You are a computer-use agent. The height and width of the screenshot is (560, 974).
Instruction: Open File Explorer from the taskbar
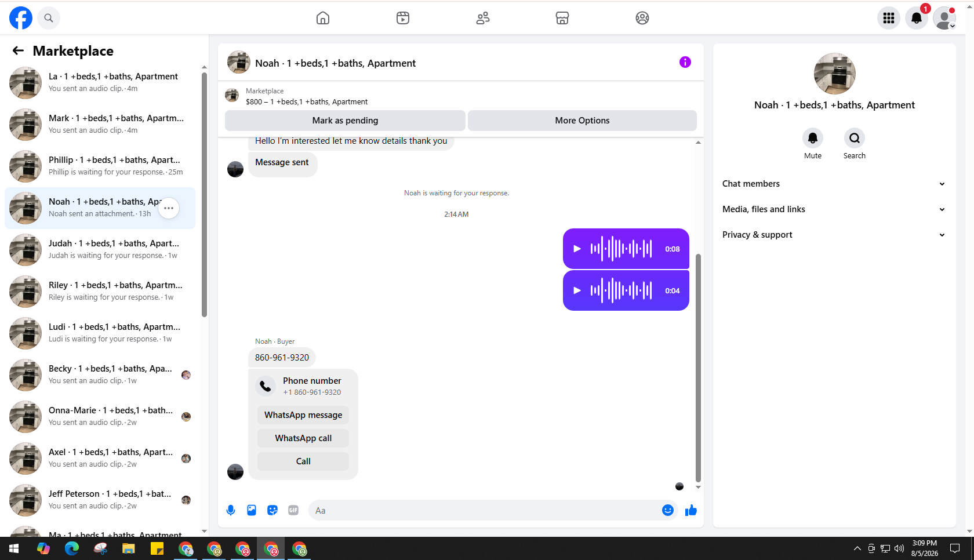click(x=129, y=548)
